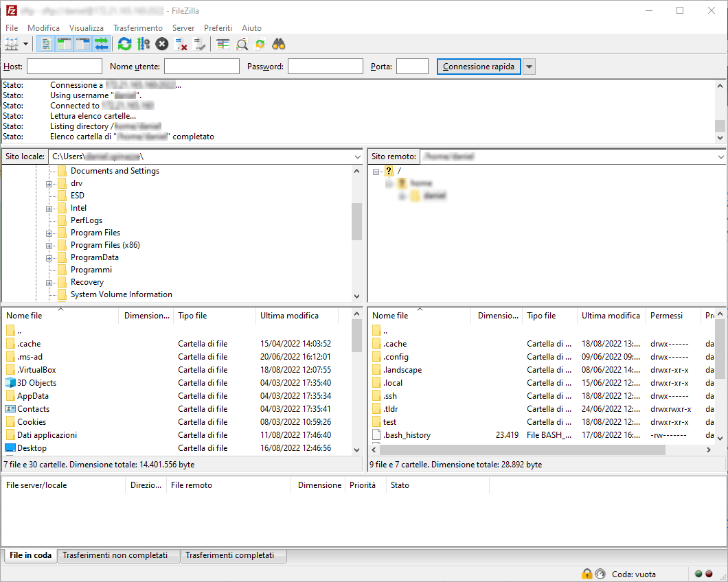Toggle processing of transfer queue
Image resolution: width=728 pixels, height=582 pixels.
(144, 45)
